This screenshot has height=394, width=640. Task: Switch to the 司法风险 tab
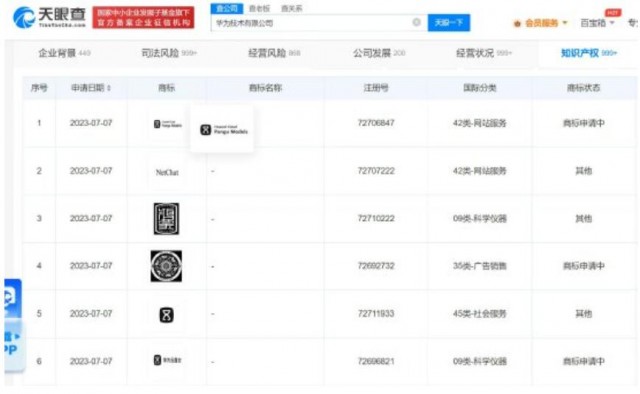pos(169,53)
